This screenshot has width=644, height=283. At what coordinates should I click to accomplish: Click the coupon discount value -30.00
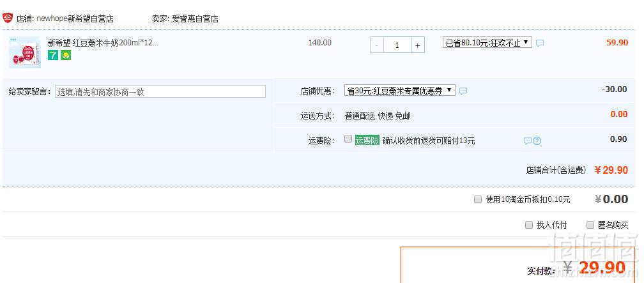[615, 89]
